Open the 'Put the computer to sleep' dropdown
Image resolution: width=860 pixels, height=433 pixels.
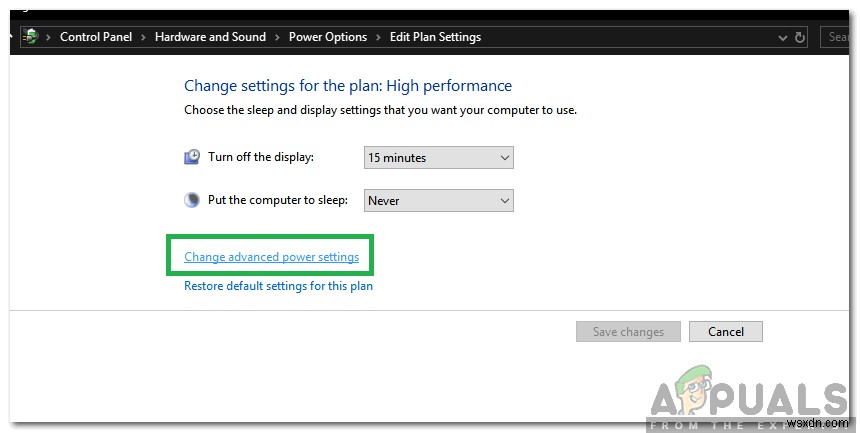click(x=438, y=200)
